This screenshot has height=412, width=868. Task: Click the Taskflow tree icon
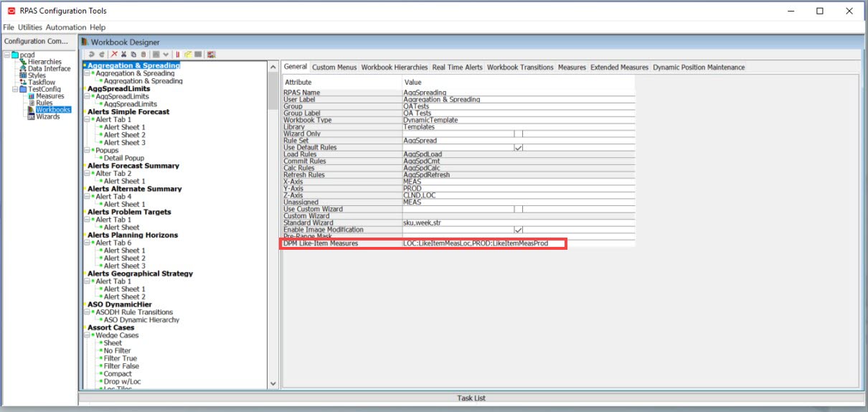[x=23, y=83]
